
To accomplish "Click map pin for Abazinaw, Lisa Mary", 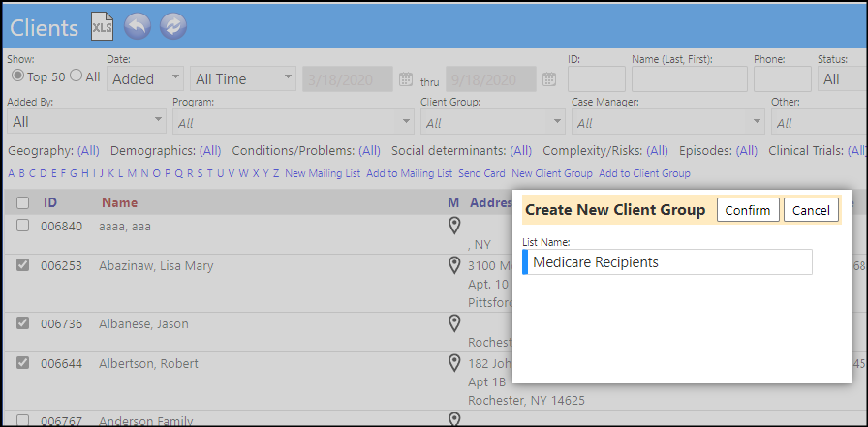I will pos(454,266).
